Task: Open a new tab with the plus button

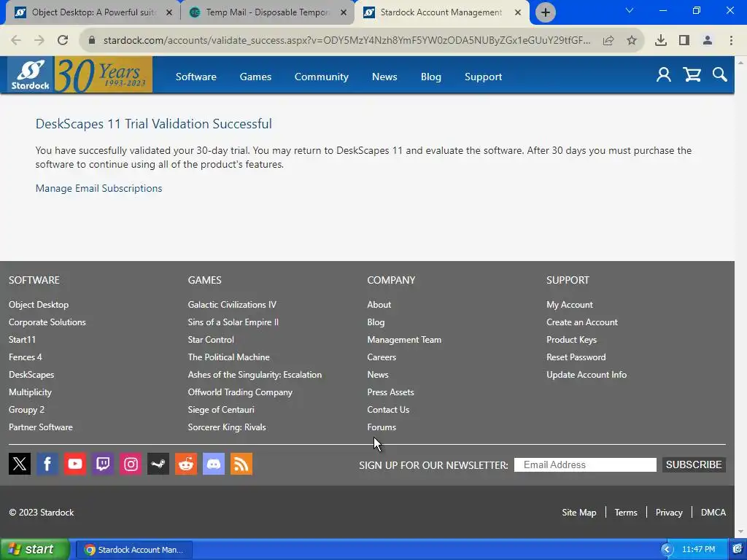Action: (546, 12)
